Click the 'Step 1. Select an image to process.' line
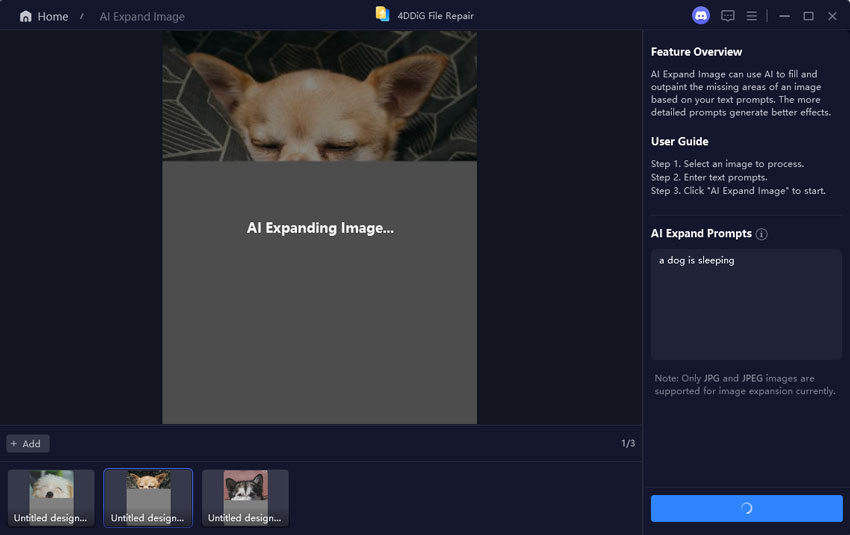 (x=727, y=164)
